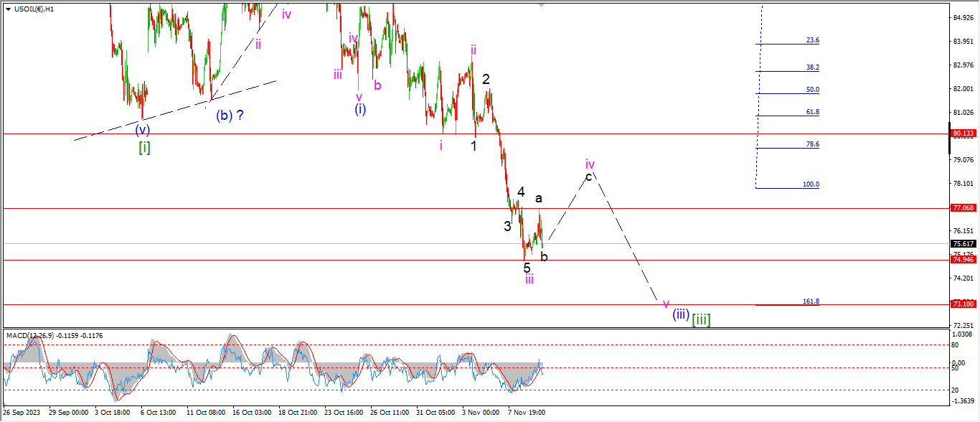Screen dimensions: 980x422
Task: Select the "(b) ?" blue wave label
Action: pyautogui.click(x=230, y=115)
